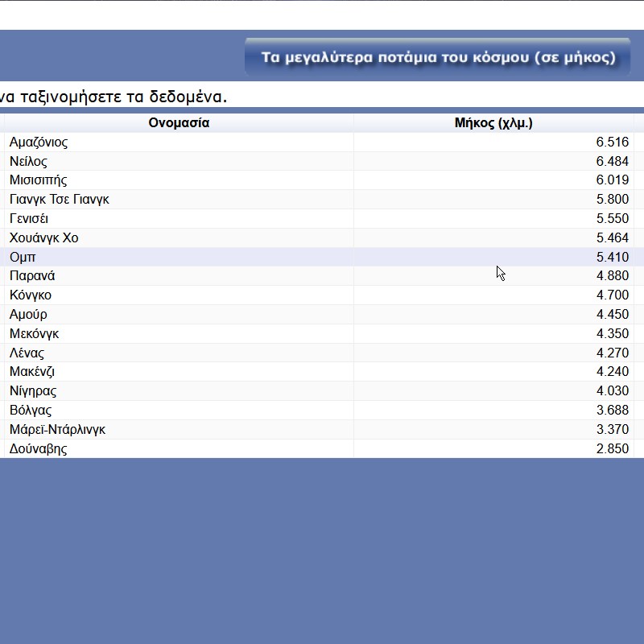Sort table by Ονομασία column header
644x644 pixels.
[179, 123]
